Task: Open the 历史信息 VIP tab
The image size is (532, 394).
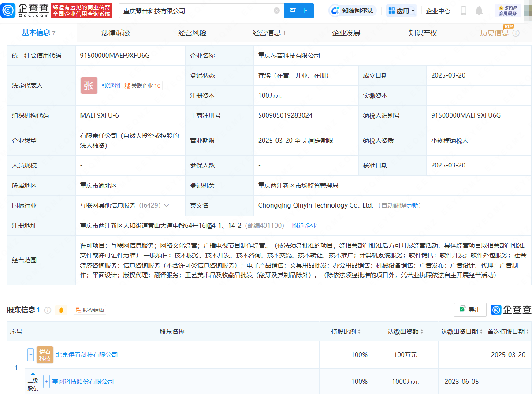Action: pyautogui.click(x=495, y=33)
